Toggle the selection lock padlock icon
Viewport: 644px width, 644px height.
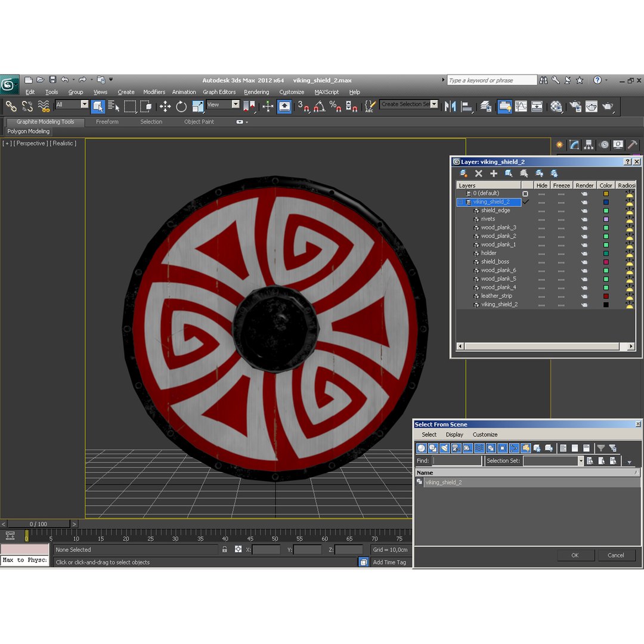click(x=225, y=549)
